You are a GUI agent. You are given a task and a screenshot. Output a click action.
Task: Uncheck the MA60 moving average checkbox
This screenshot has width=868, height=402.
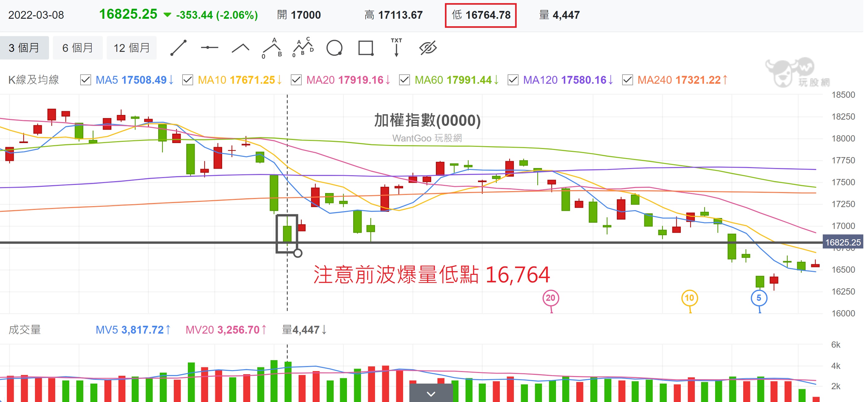coord(404,80)
